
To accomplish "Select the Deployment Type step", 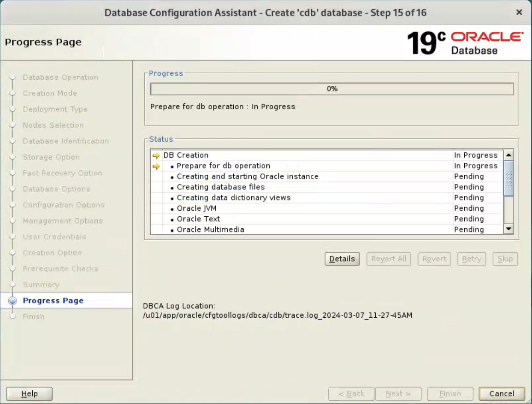I will [x=55, y=109].
